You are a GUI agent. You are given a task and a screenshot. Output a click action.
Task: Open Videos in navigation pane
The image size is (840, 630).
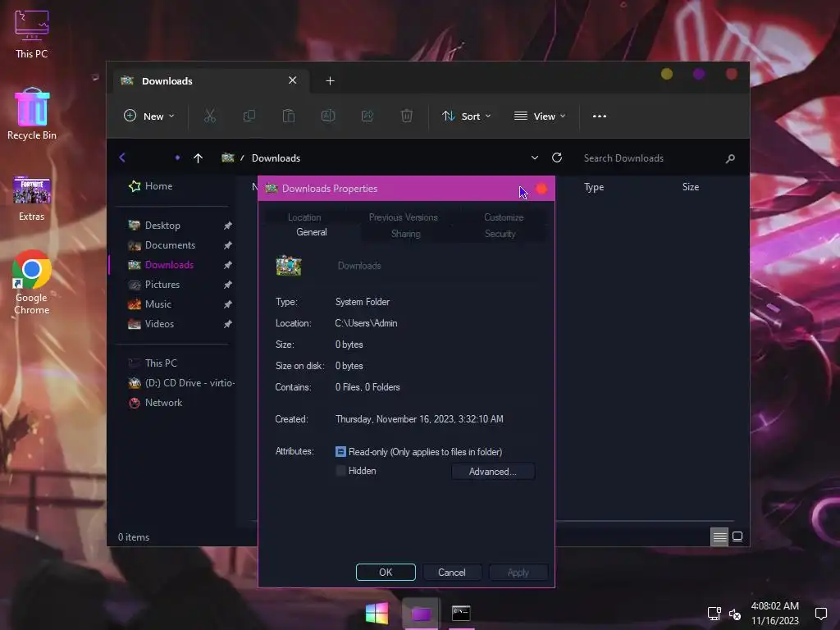159,323
